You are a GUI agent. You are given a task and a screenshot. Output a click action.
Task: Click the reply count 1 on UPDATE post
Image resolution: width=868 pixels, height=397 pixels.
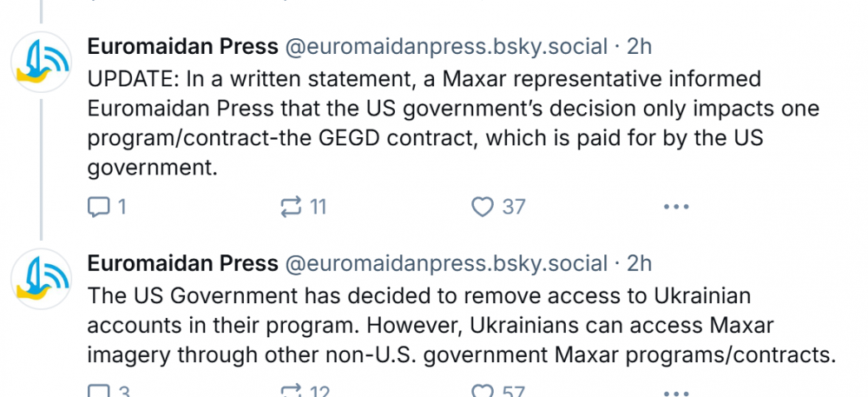(x=122, y=207)
